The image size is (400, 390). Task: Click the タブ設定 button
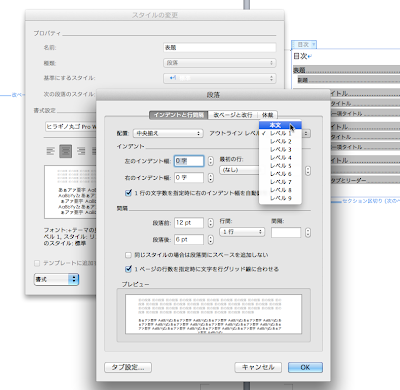pyautogui.click(x=128, y=367)
